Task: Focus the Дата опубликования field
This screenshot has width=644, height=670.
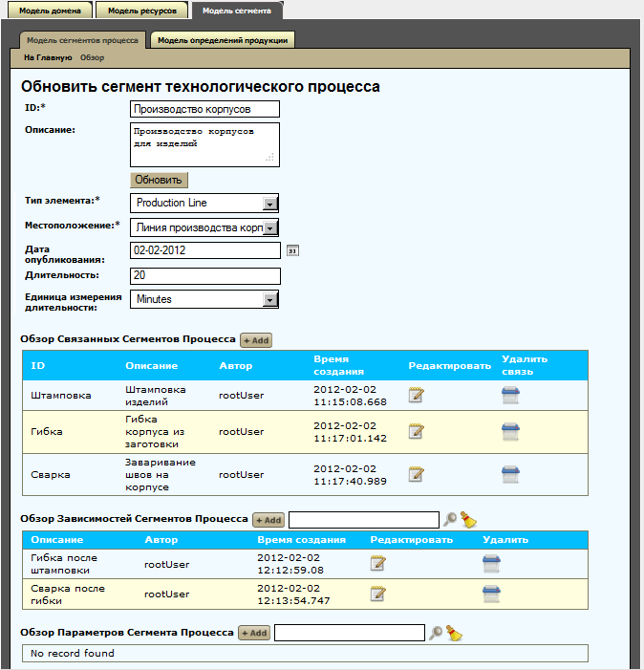Action: point(205,250)
